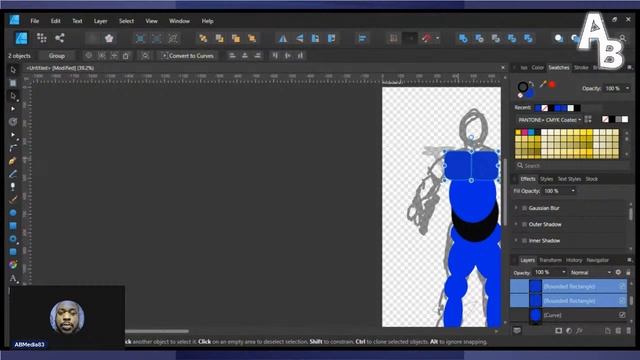The height and width of the screenshot is (360, 640).
Task: Expand the Inner Shadow settings
Action: click(x=516, y=241)
